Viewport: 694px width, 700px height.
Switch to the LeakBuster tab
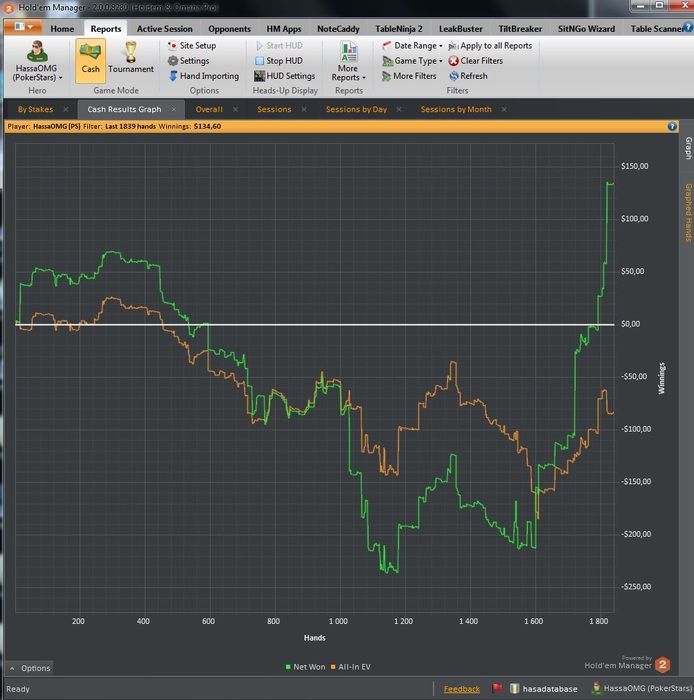[x=461, y=29]
